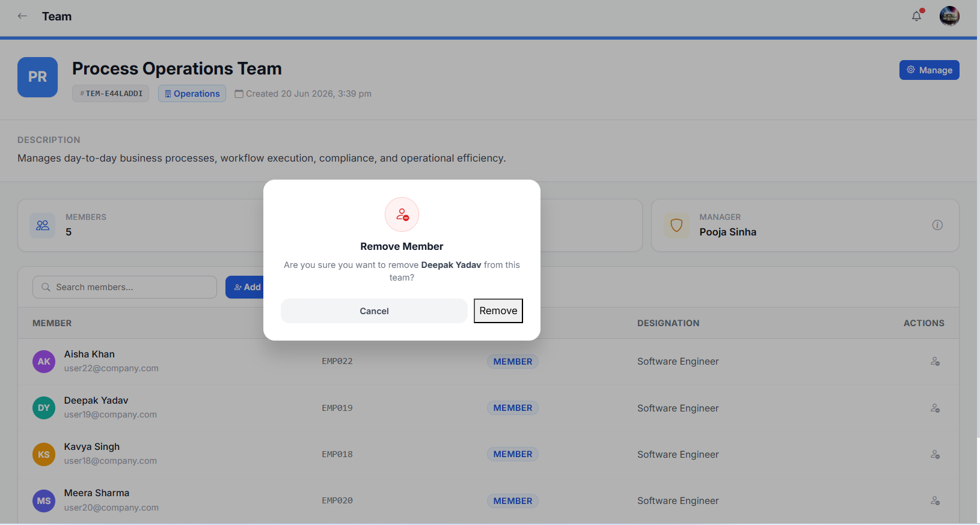Click the manager info icon

(937, 225)
